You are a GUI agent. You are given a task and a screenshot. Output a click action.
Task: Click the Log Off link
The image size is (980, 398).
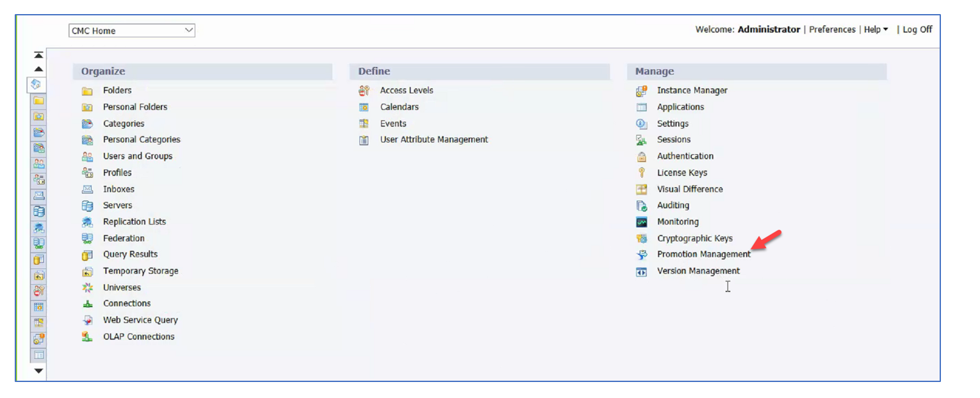[x=917, y=29]
